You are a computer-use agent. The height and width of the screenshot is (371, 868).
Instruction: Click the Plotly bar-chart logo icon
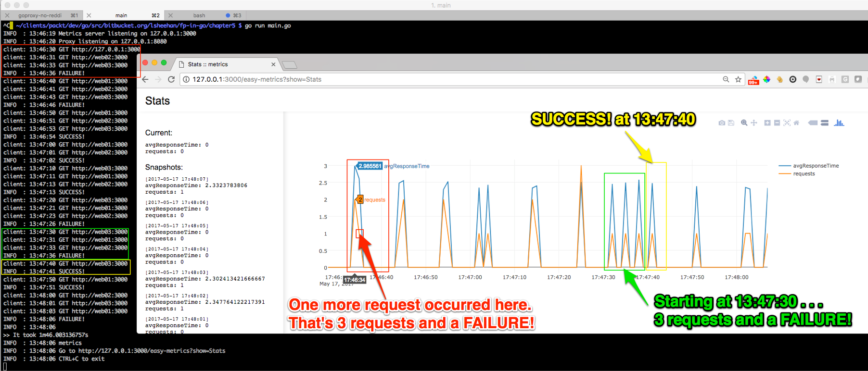click(839, 123)
